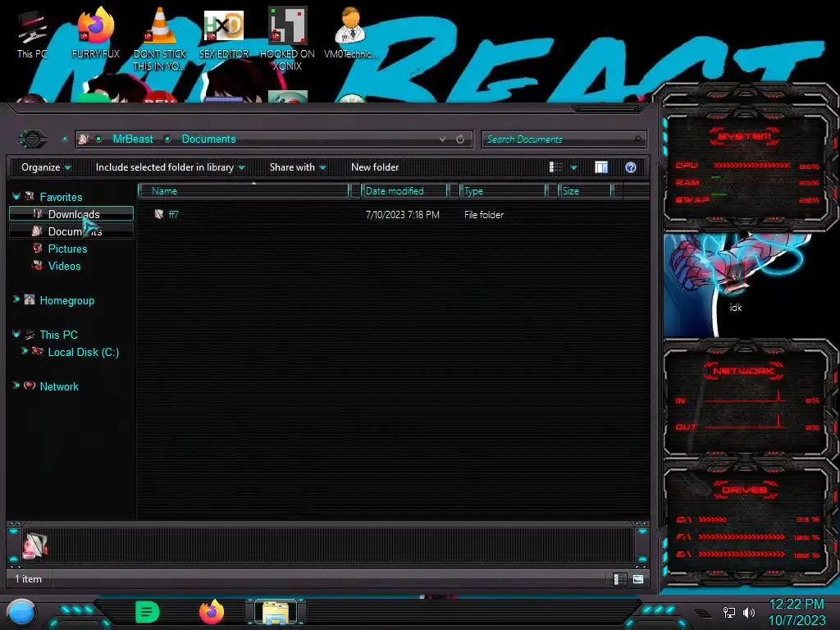Select Network in navigation pane

click(59, 386)
